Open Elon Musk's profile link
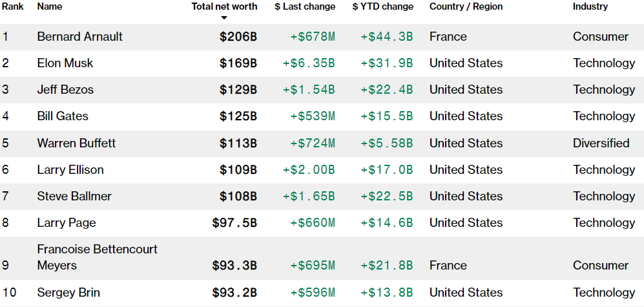Image resolution: width=644 pixels, height=307 pixels. click(x=65, y=63)
